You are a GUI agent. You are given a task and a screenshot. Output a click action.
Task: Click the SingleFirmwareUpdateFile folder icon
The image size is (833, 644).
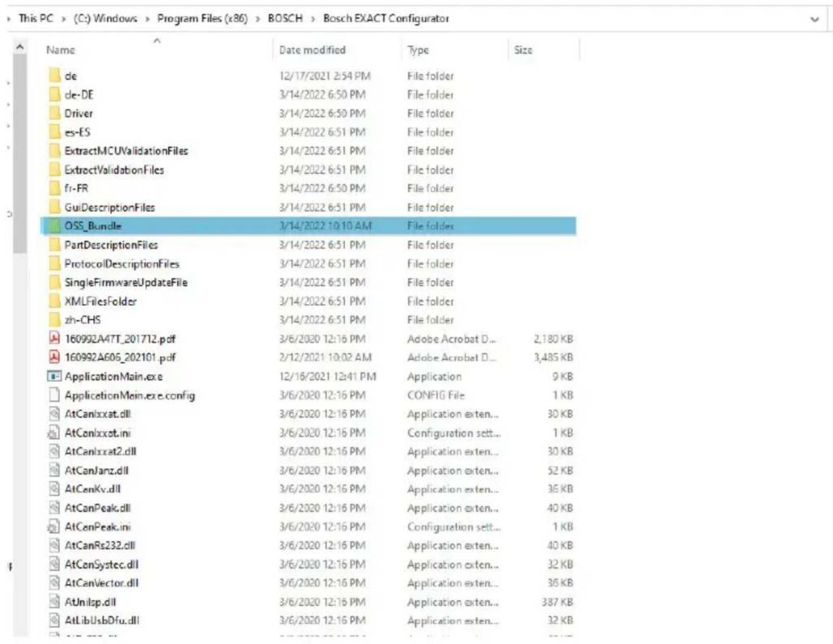(55, 282)
